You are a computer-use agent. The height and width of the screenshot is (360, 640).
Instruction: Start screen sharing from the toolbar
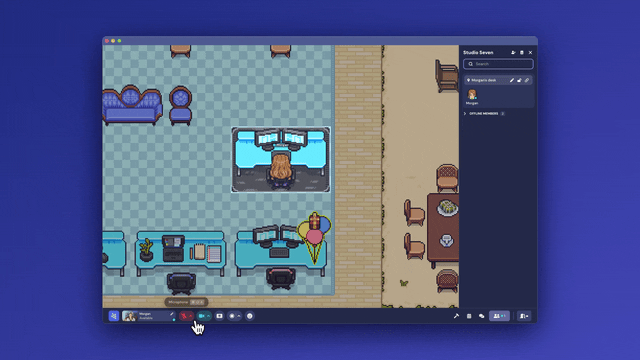[x=219, y=316]
